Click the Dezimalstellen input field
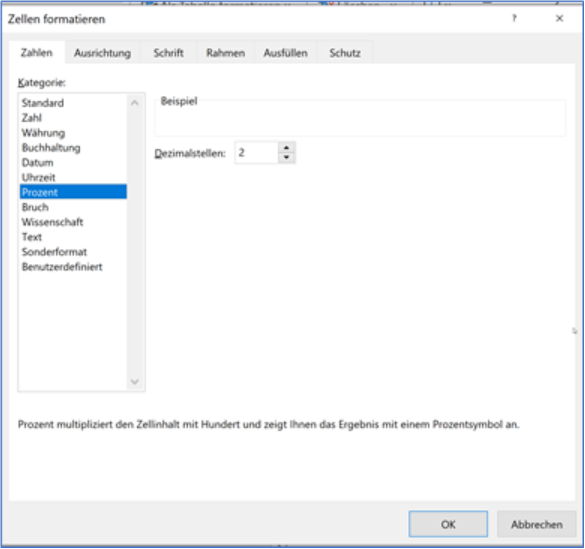Image resolution: width=585 pixels, height=549 pixels. pos(257,153)
